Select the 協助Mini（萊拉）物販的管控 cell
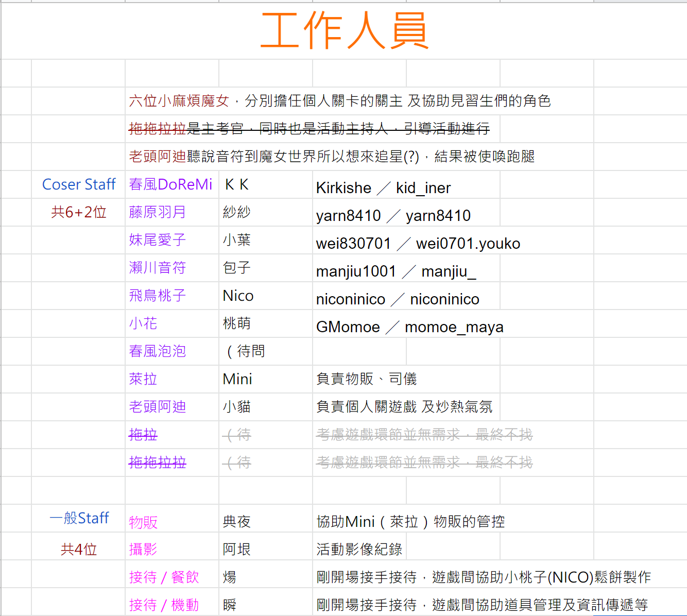 click(x=410, y=522)
